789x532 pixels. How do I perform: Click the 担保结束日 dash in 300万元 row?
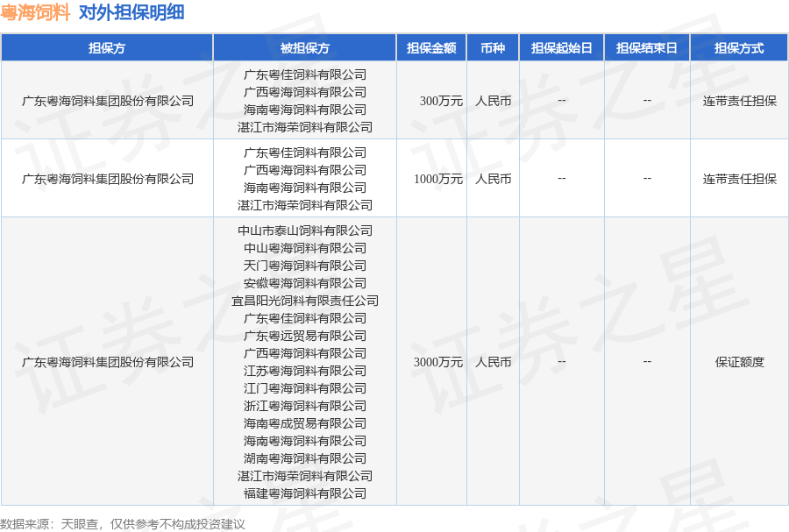point(647,101)
